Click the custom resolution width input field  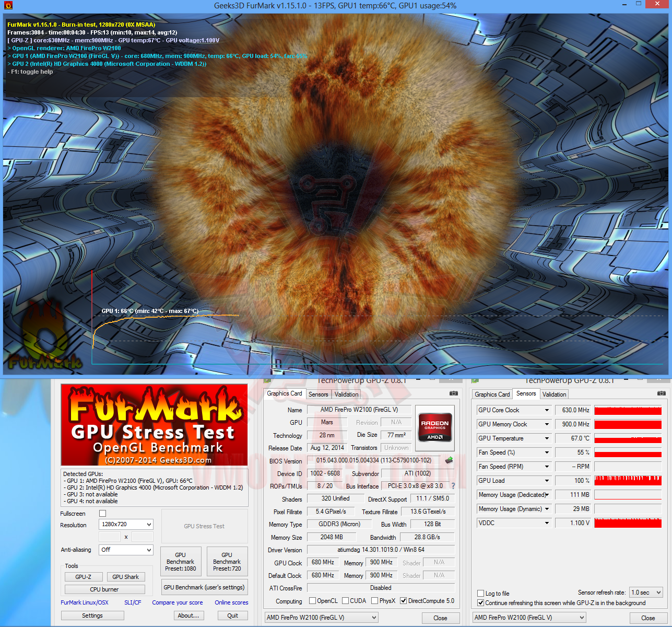tap(110, 536)
